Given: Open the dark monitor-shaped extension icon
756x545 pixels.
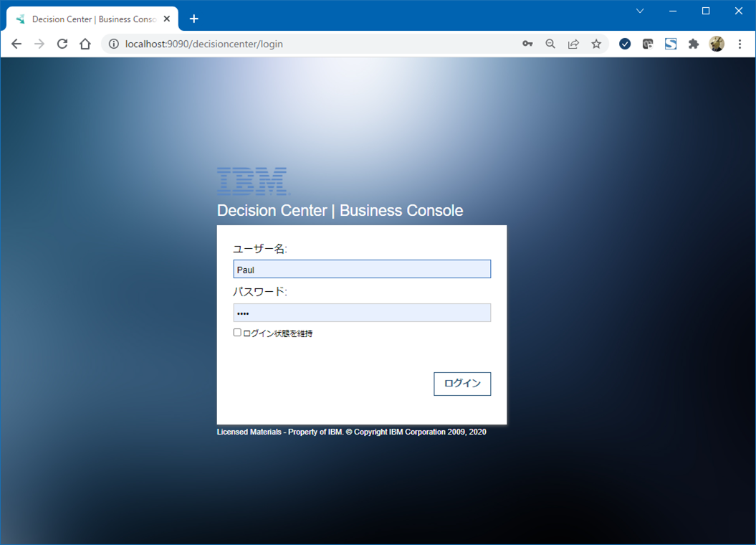Looking at the screenshot, I should (648, 44).
